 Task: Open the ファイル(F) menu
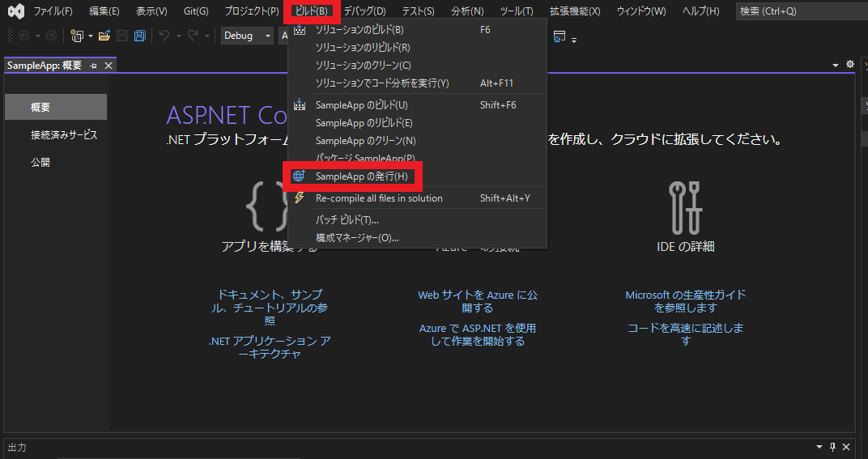tap(53, 11)
